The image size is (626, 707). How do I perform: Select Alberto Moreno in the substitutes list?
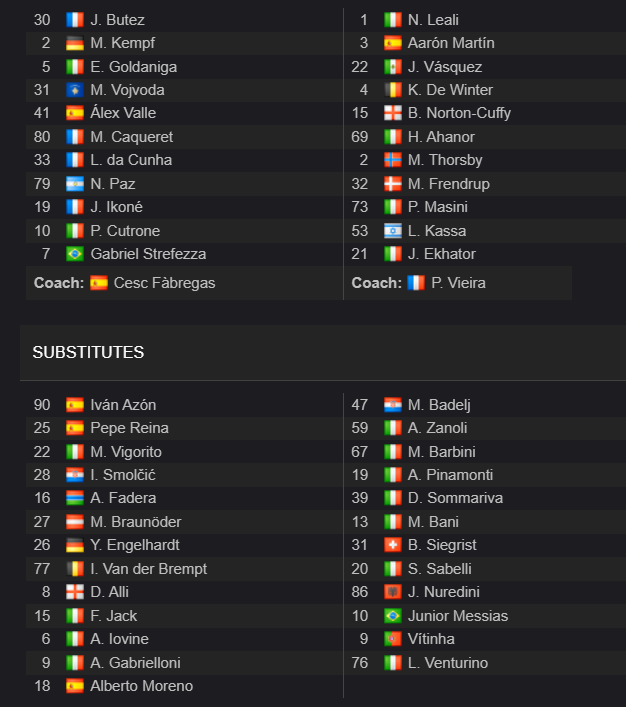tap(142, 686)
